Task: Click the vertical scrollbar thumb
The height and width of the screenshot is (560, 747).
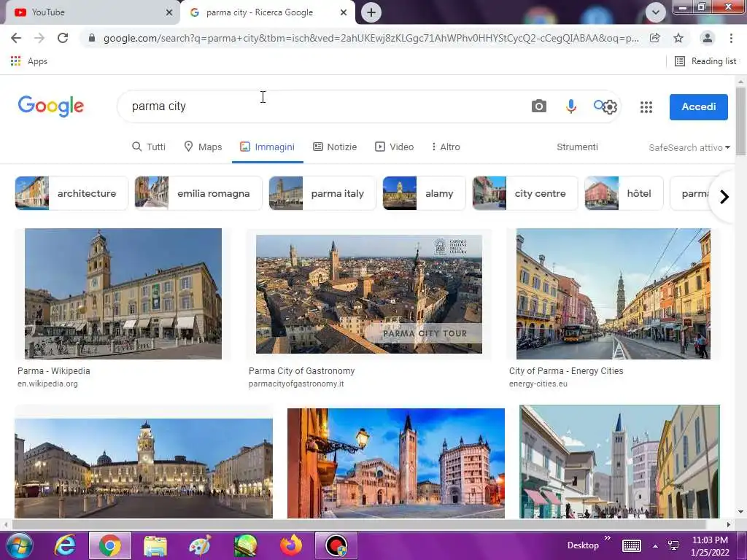Action: pyautogui.click(x=740, y=122)
